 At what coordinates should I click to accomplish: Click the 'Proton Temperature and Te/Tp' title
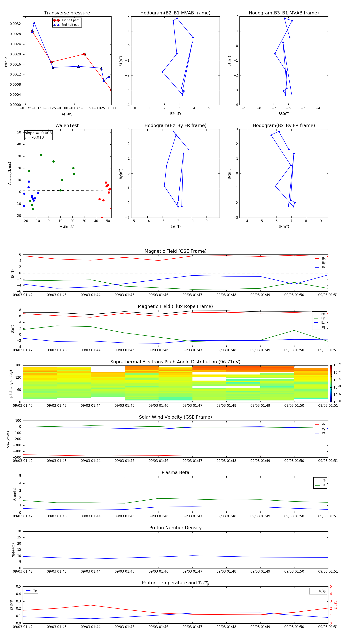click(x=175, y=583)
